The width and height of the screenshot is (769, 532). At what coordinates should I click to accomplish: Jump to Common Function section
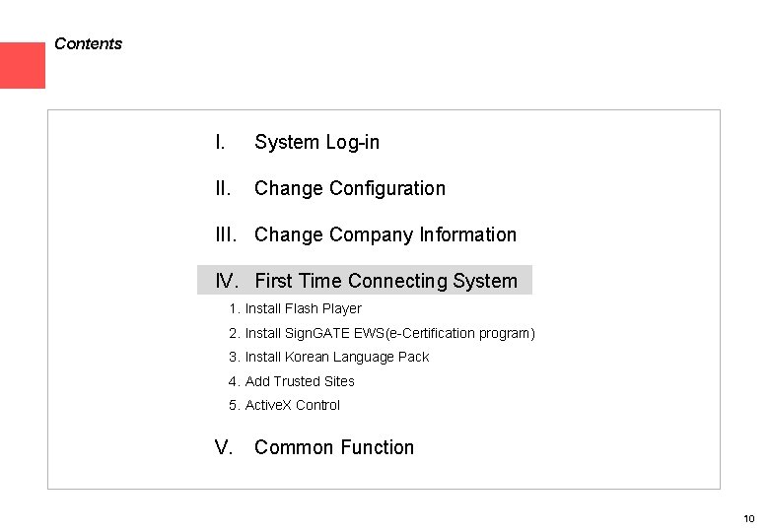tap(333, 447)
